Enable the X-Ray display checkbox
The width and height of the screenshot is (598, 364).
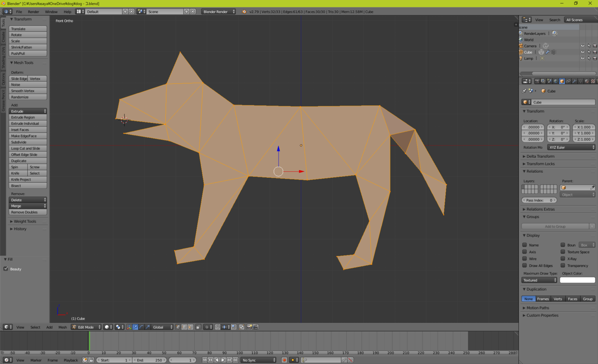coord(563,258)
